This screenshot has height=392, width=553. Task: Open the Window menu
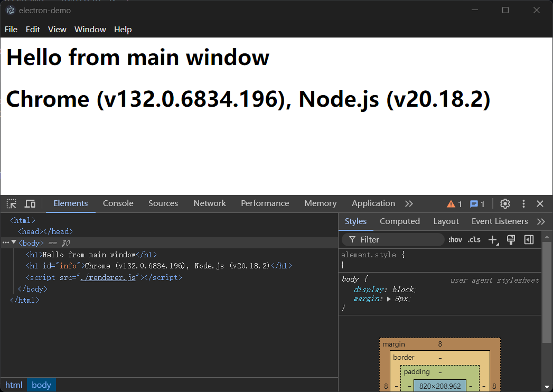90,29
